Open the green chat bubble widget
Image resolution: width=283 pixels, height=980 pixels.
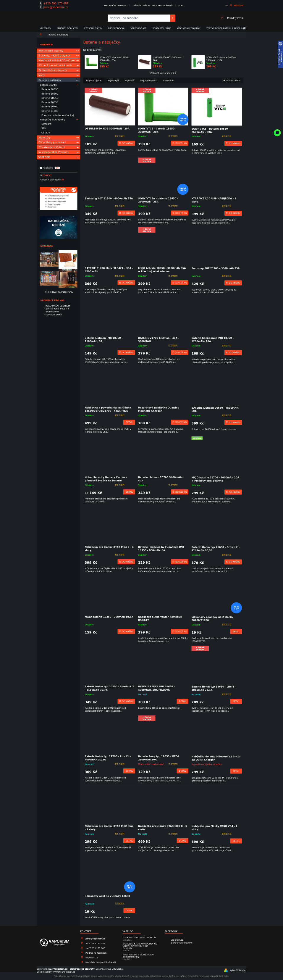(277, 133)
